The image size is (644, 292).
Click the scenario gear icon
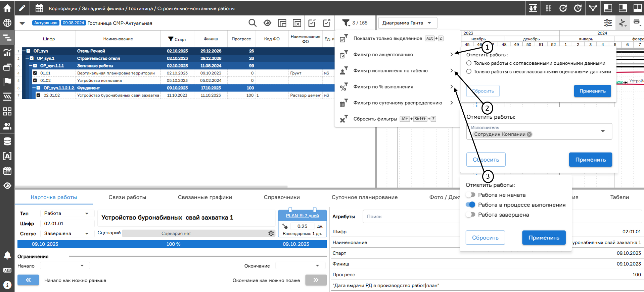[x=271, y=233]
